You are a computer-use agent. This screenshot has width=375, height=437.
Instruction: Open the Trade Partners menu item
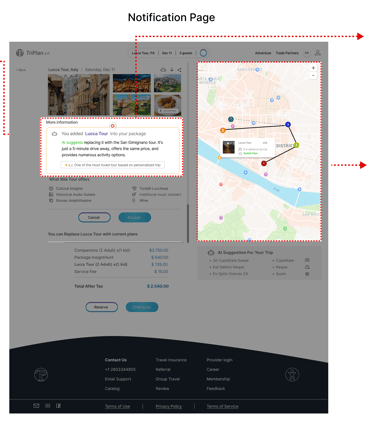(x=287, y=53)
